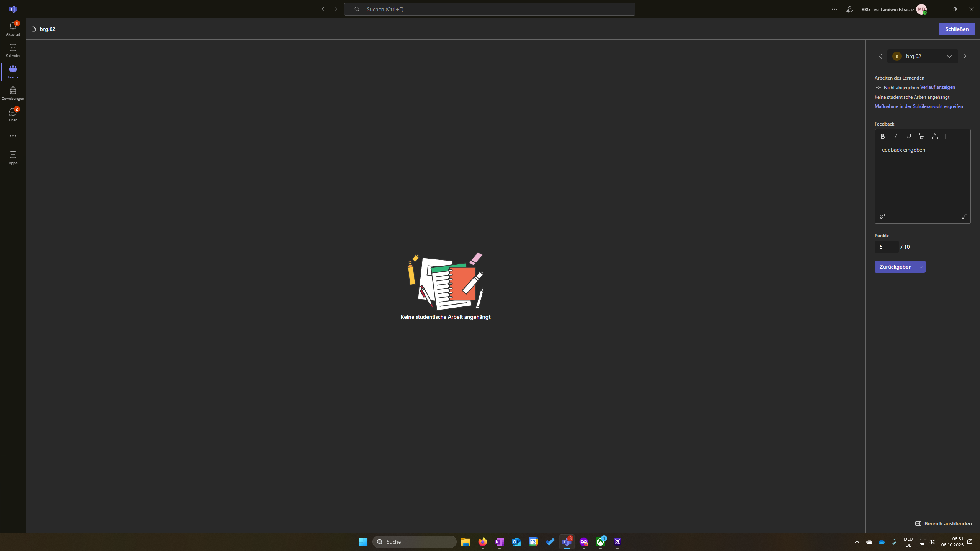This screenshot has height=551, width=980.
Task: Hide the panel with Bereich ausblenden
Action: click(943, 523)
